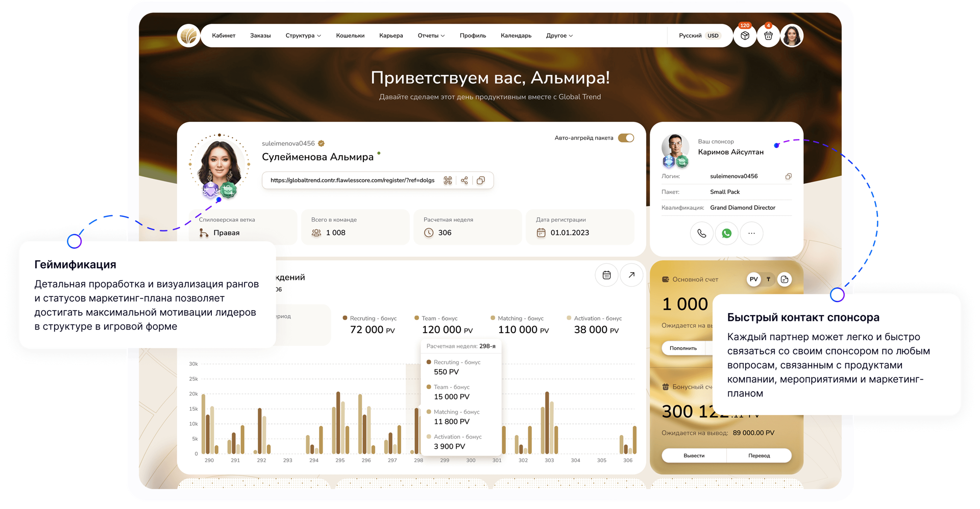Screen dimensions: 980x509
Task: Click the 38 000 PV Activation total
Action: tap(596, 330)
